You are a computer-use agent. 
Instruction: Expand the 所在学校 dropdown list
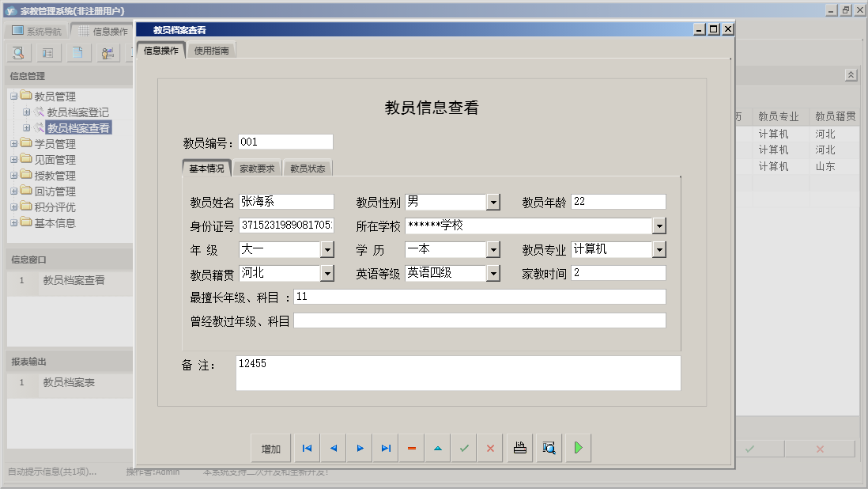tap(659, 226)
